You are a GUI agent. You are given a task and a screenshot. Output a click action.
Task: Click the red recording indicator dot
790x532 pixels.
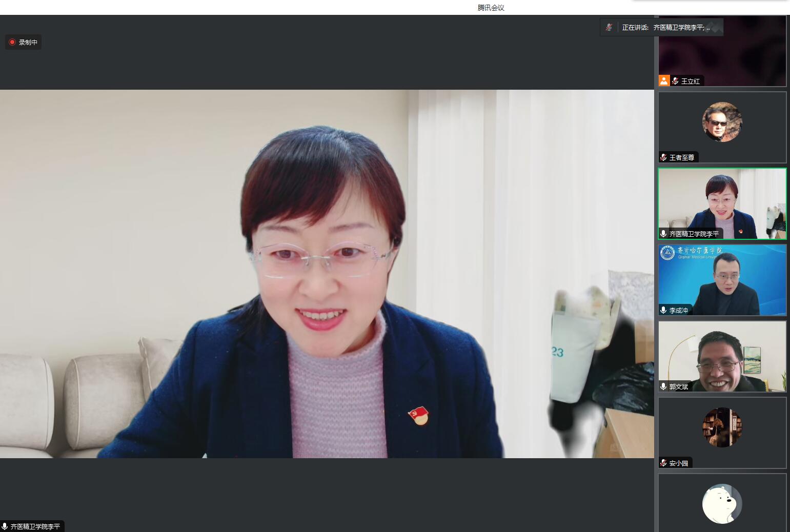pyautogui.click(x=12, y=42)
